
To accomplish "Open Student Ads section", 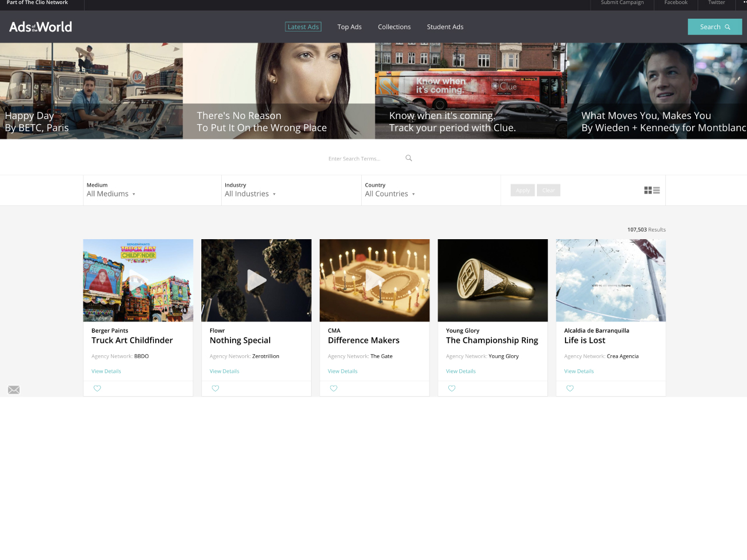I will (445, 27).
